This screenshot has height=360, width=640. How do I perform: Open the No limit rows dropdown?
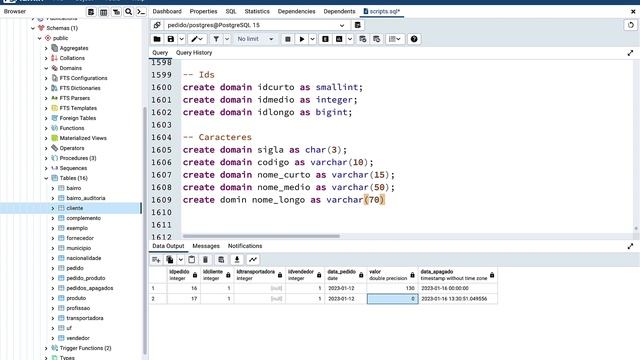(255, 39)
